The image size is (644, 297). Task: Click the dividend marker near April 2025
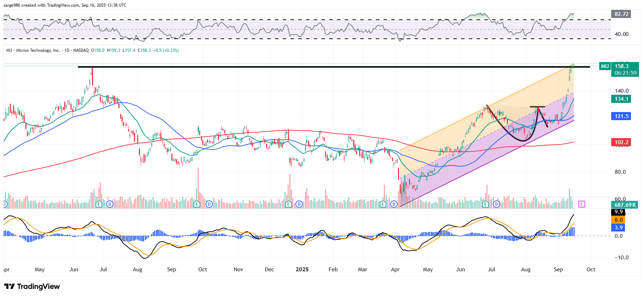pos(394,204)
